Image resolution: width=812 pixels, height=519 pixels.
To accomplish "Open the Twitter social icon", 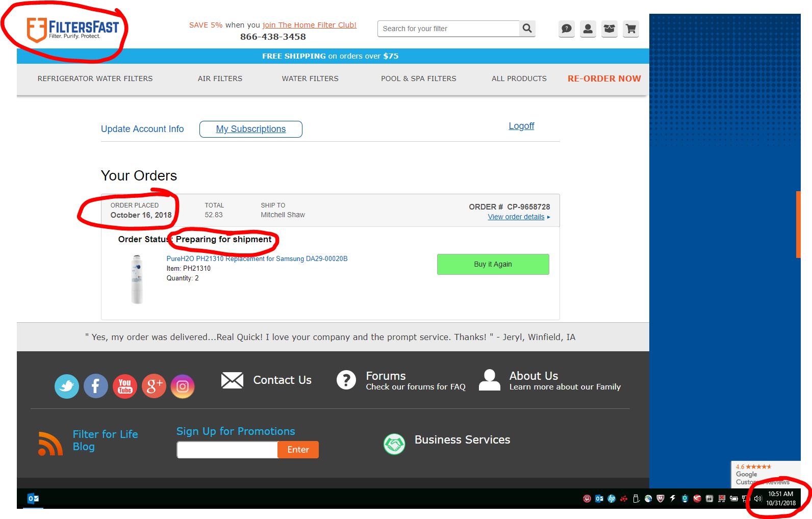I will pos(67,386).
